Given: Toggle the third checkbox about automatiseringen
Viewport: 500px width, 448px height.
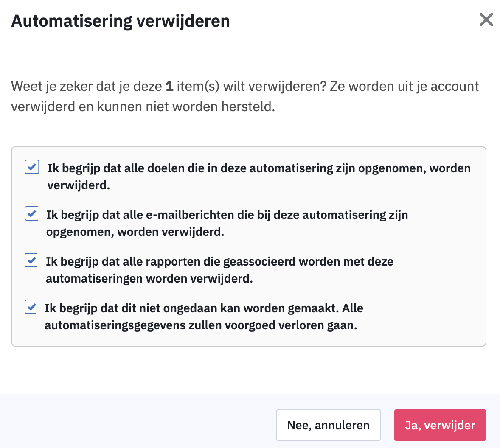Looking at the screenshot, I should [x=32, y=261].
